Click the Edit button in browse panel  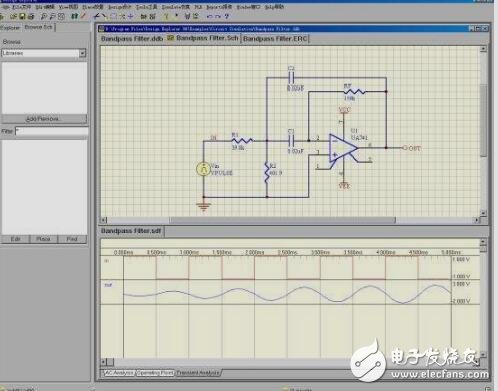[x=15, y=239]
